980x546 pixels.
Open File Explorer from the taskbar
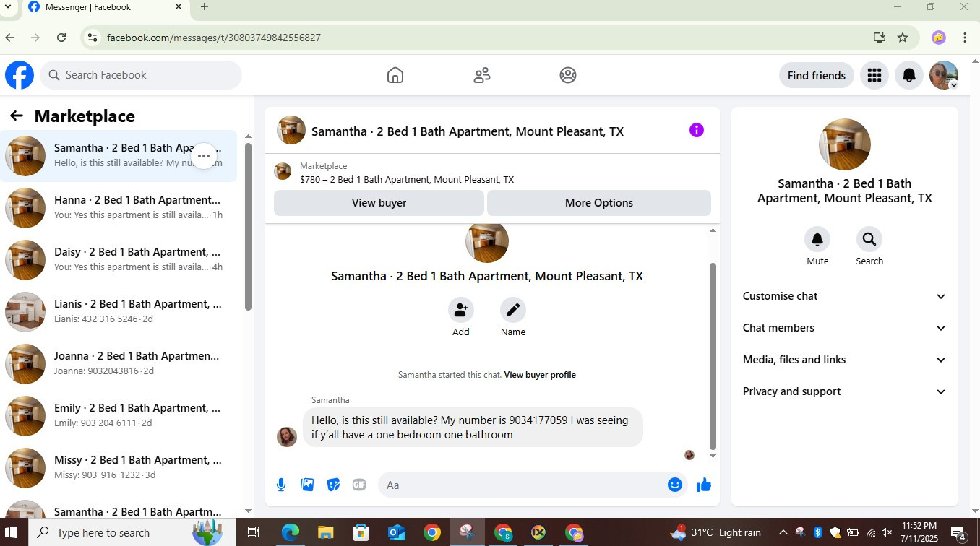pos(325,533)
